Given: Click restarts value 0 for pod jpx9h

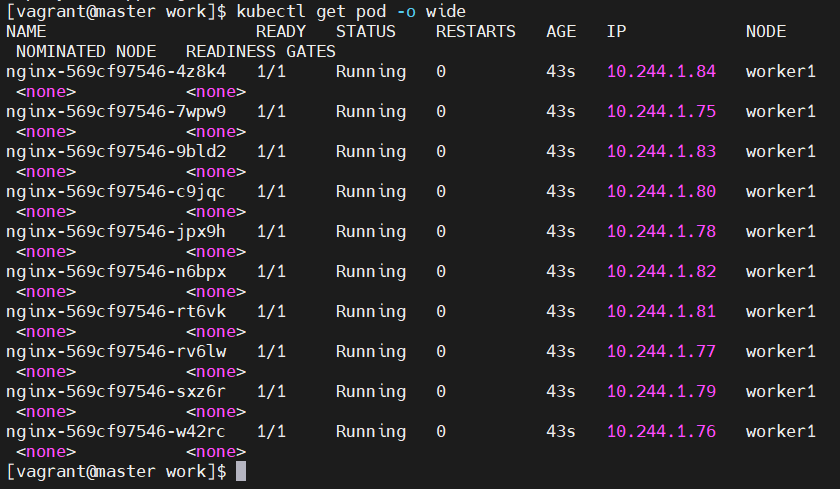Looking at the screenshot, I should click(441, 231).
